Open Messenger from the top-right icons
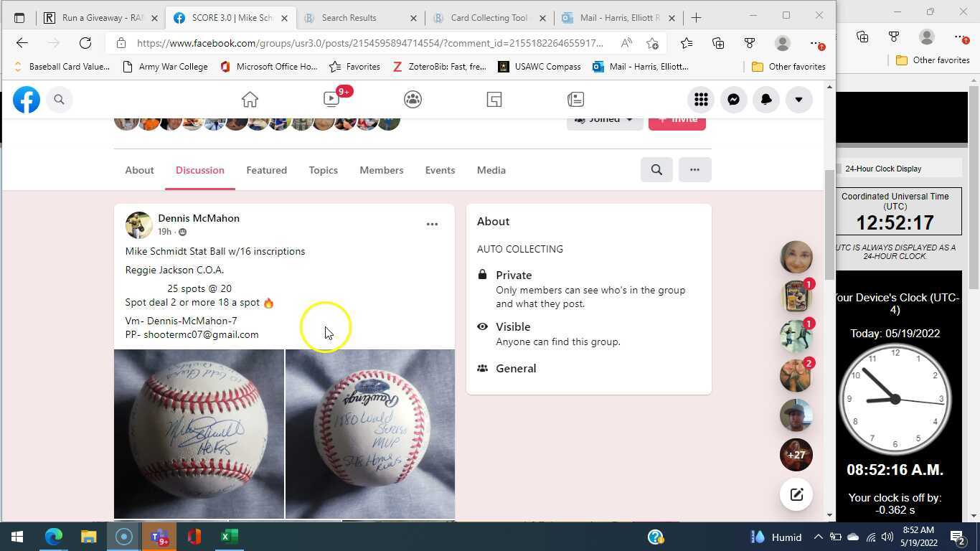980x551 pixels. coord(733,99)
